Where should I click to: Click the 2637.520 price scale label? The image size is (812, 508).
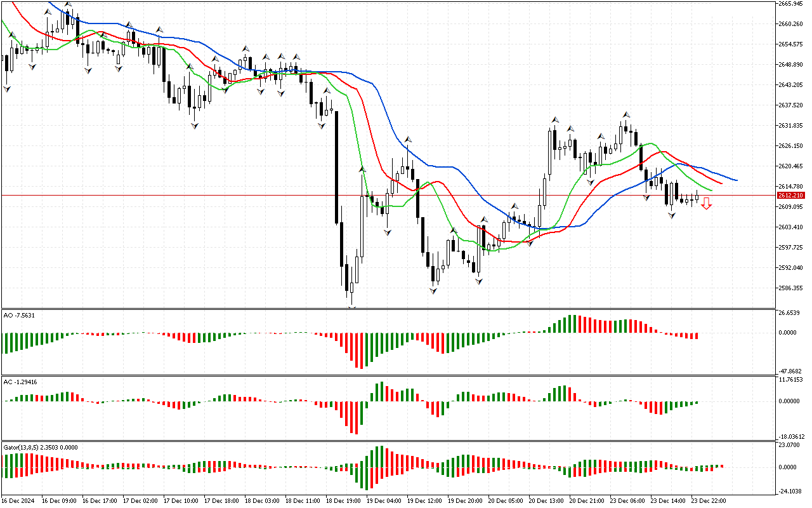tap(790, 105)
